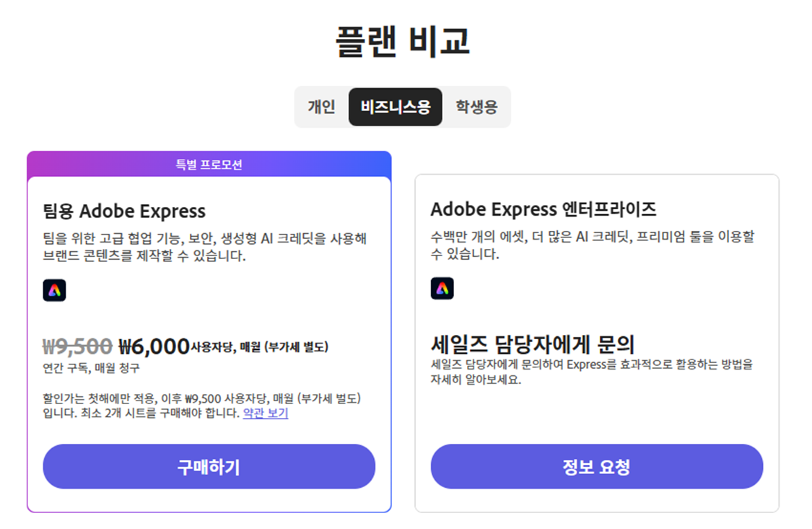This screenshot has width=812, height=529.
Task: Click the purple gradient promotion header bar
Action: coord(209,159)
